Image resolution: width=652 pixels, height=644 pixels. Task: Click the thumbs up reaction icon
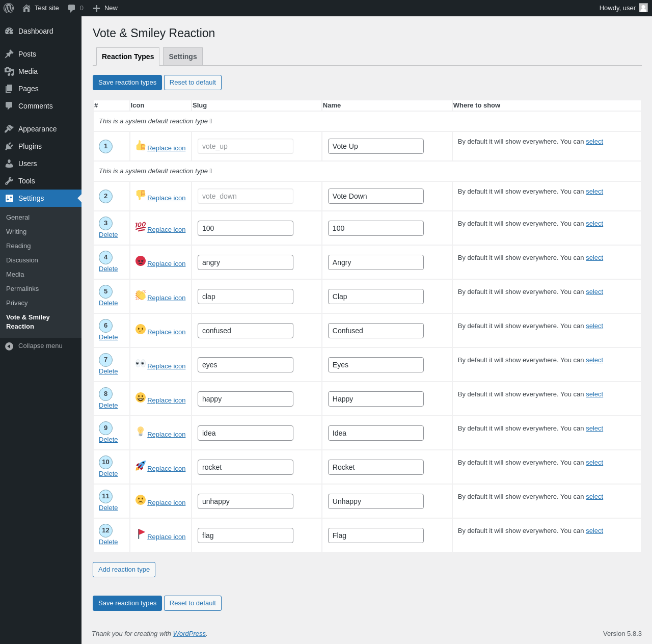(141, 146)
